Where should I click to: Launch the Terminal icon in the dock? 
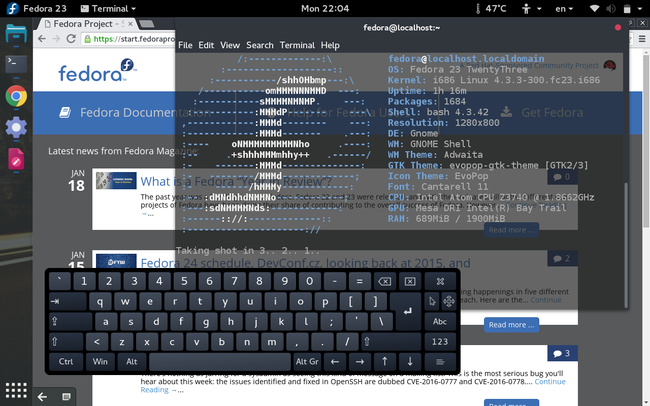[16, 64]
